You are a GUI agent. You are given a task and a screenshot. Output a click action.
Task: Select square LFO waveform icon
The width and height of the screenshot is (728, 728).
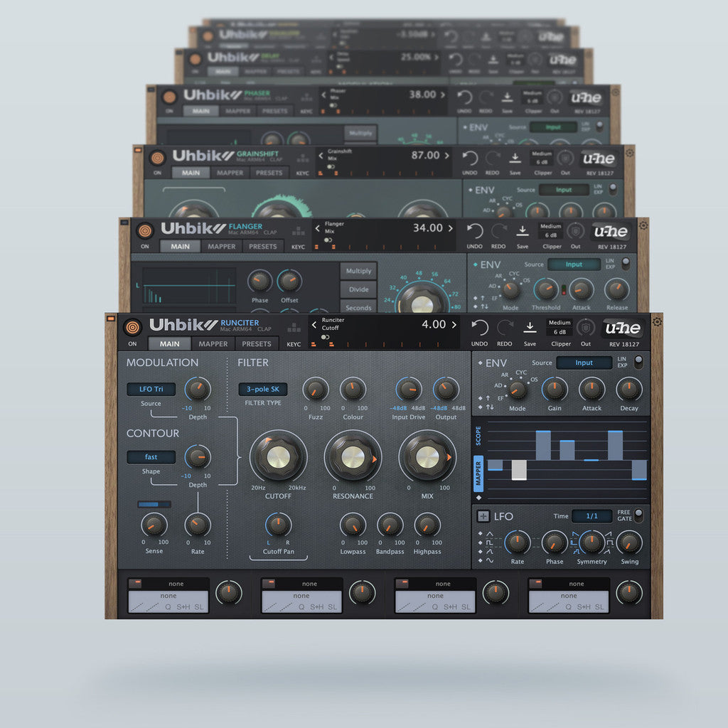click(489, 542)
